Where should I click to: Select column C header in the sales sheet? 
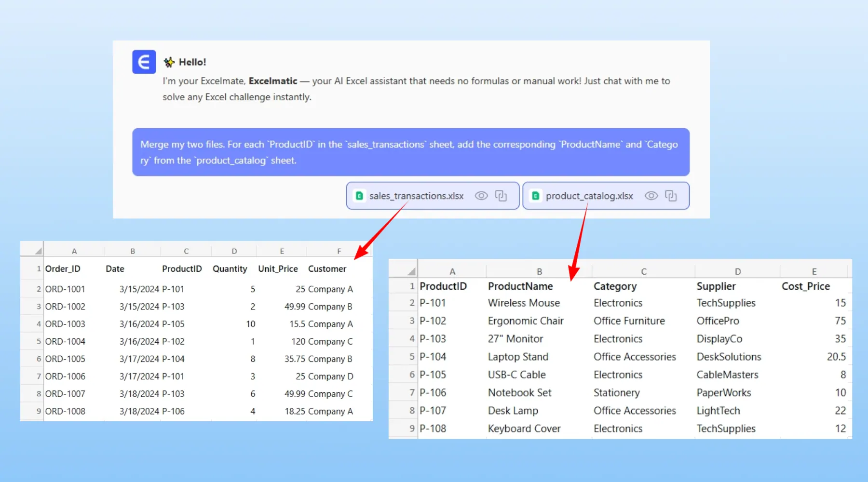point(186,251)
